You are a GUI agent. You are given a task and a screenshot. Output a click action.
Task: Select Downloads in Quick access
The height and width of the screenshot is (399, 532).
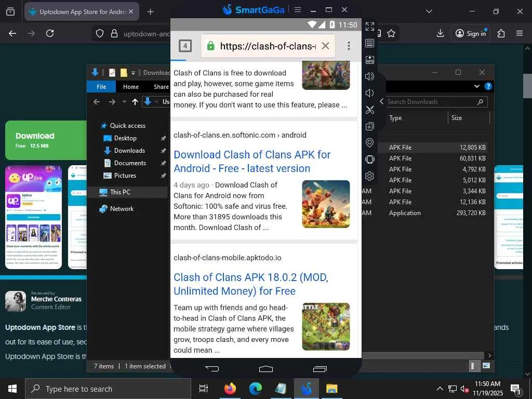129,151
